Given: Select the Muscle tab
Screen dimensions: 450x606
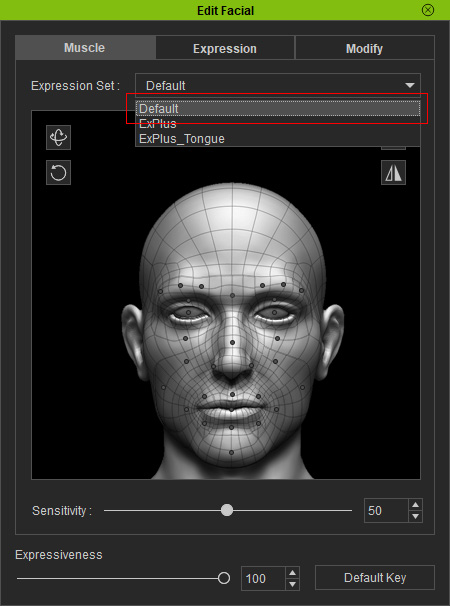Looking at the screenshot, I should tap(85, 48).
